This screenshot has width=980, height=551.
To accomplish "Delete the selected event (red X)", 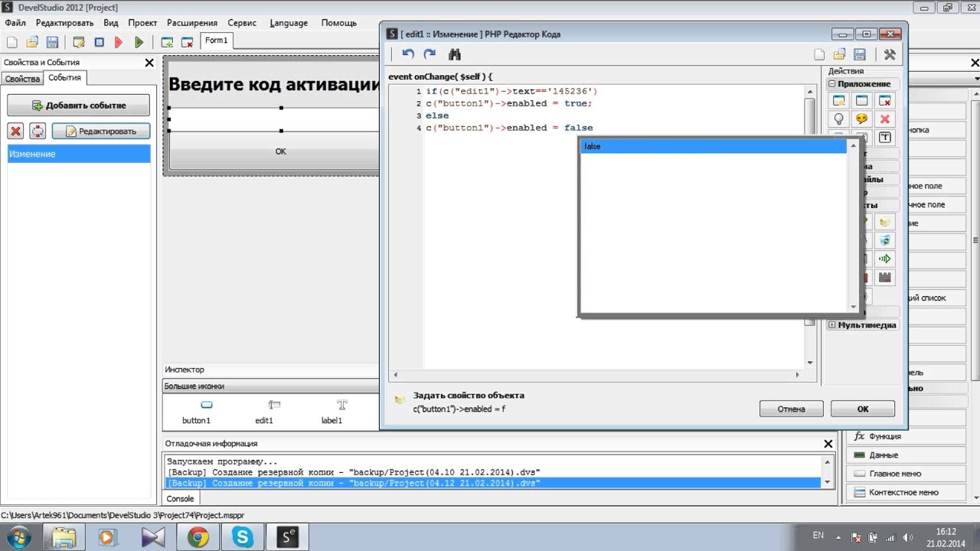I will [x=15, y=131].
